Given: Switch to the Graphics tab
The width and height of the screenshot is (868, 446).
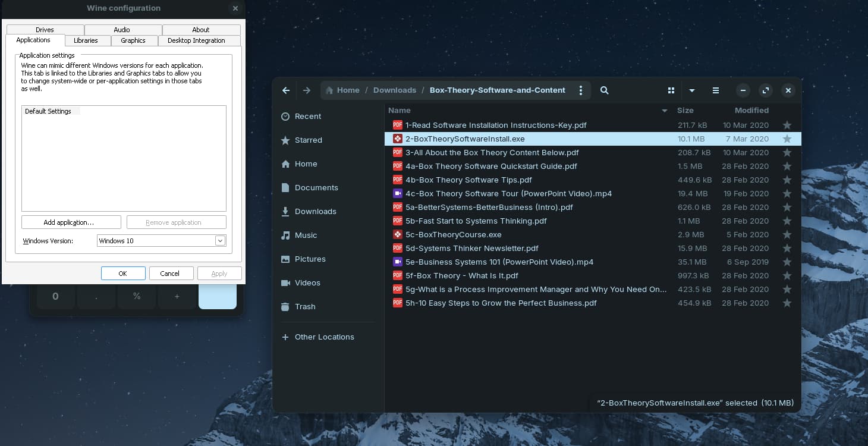Looking at the screenshot, I should [x=133, y=40].
